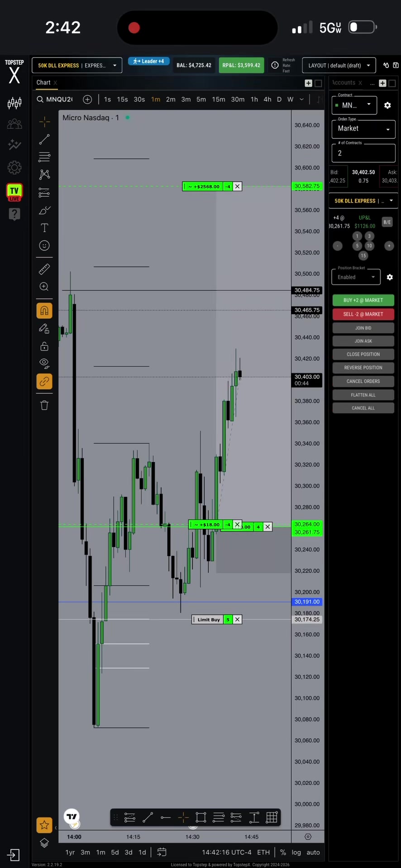
Task: Switch chart to 15s timeframe
Action: (x=122, y=99)
